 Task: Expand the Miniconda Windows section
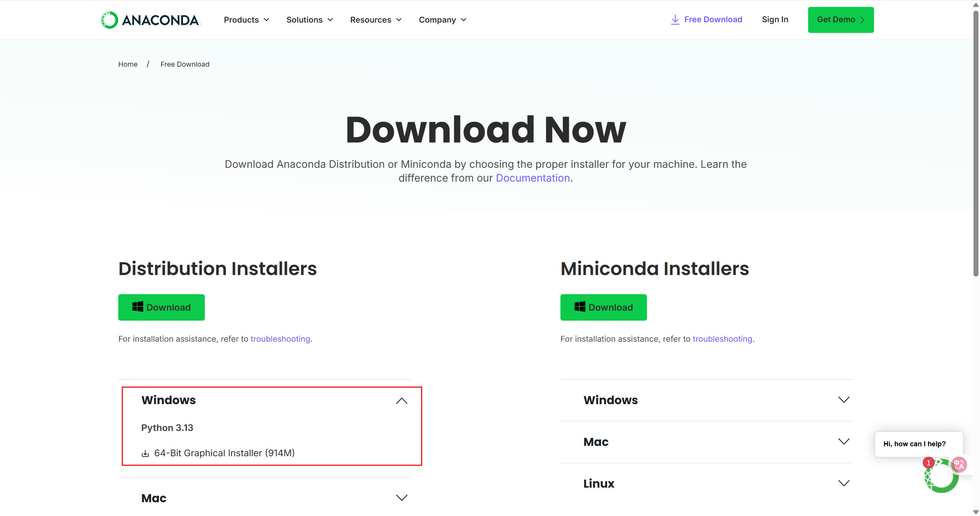[707, 400]
